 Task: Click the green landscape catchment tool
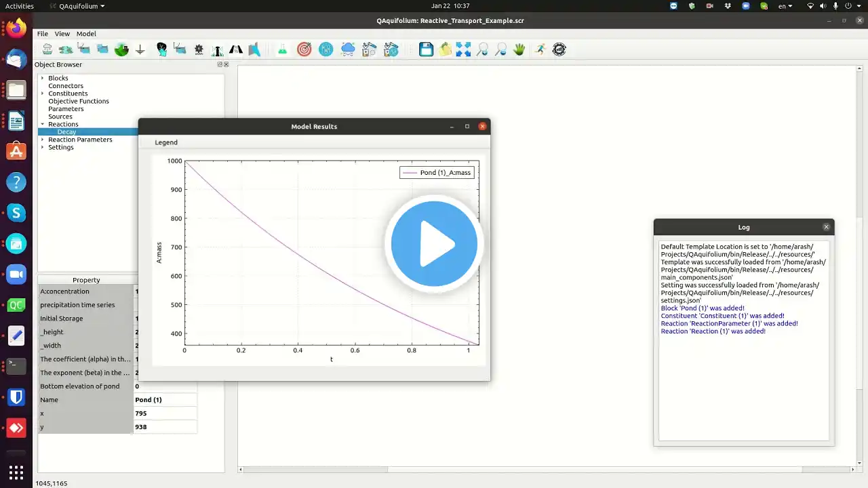(x=121, y=49)
